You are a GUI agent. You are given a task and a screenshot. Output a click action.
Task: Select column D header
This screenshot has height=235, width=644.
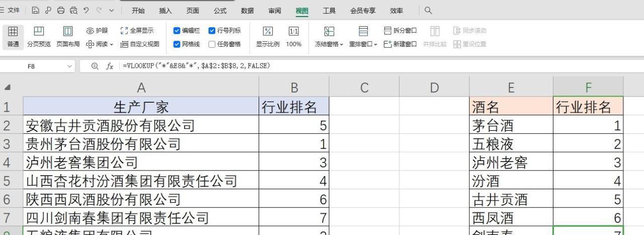[434, 88]
